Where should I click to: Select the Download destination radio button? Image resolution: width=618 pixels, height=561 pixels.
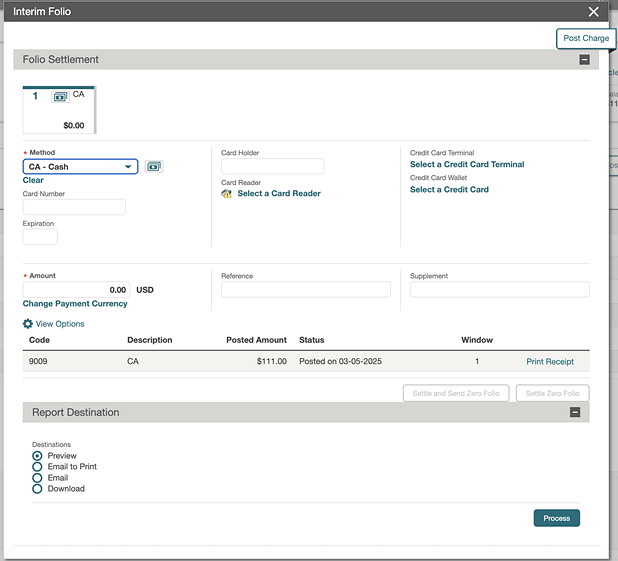pos(37,489)
